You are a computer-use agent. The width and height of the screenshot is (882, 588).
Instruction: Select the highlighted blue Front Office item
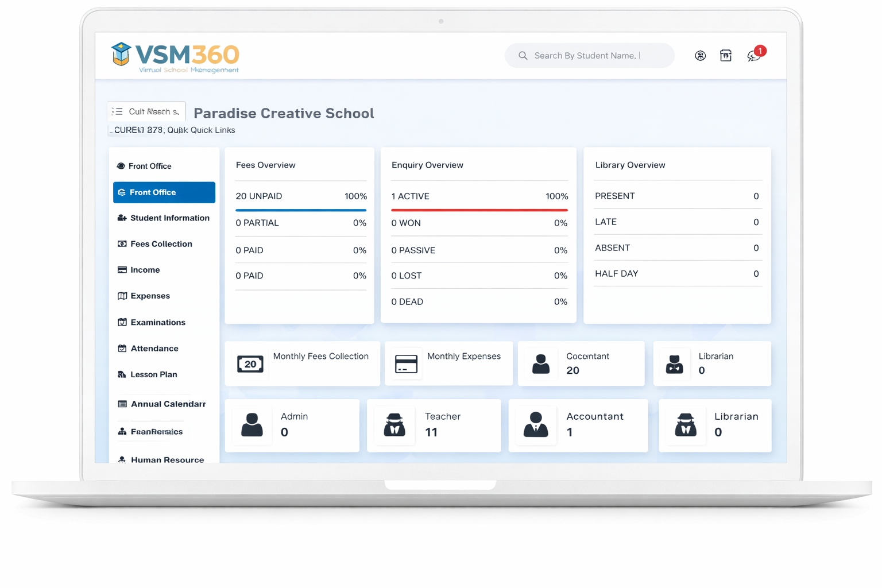point(164,192)
